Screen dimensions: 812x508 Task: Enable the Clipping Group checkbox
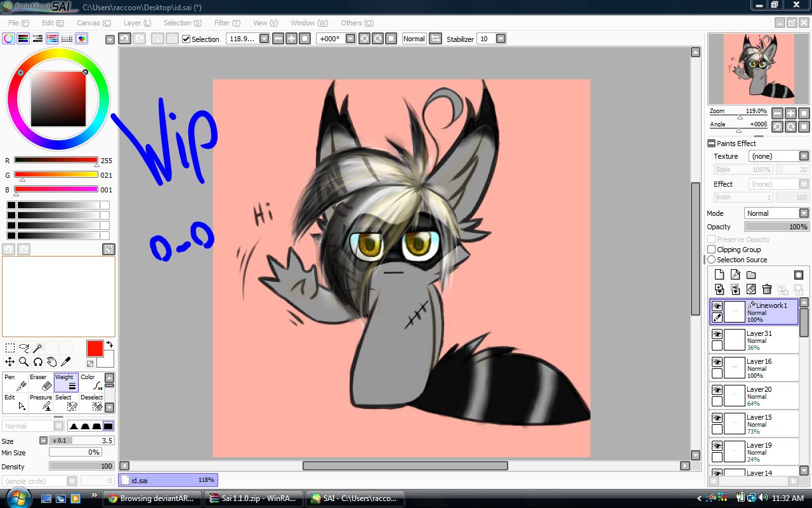point(712,250)
